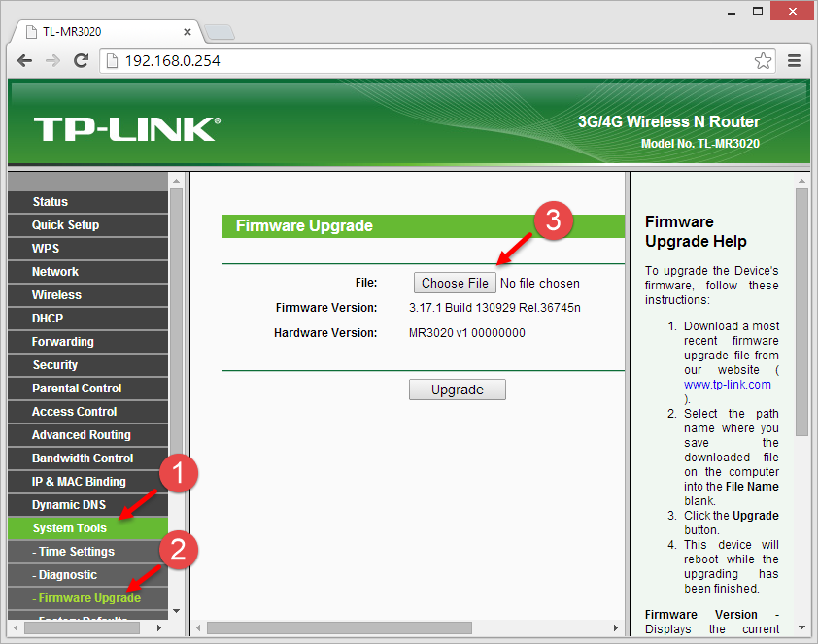The height and width of the screenshot is (644, 818).
Task: Click the 'No file chosen' text
Action: 540,284
